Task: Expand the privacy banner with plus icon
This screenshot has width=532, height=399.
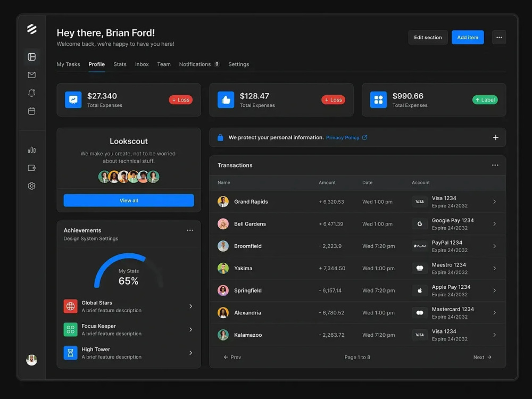Action: pyautogui.click(x=495, y=137)
